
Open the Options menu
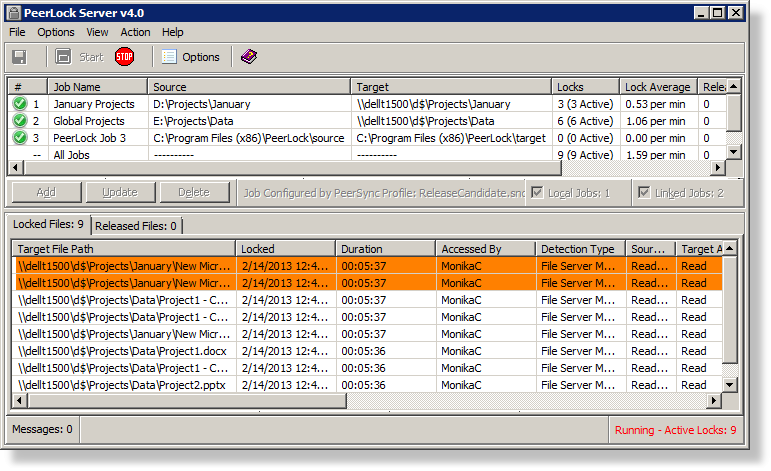tap(56, 32)
